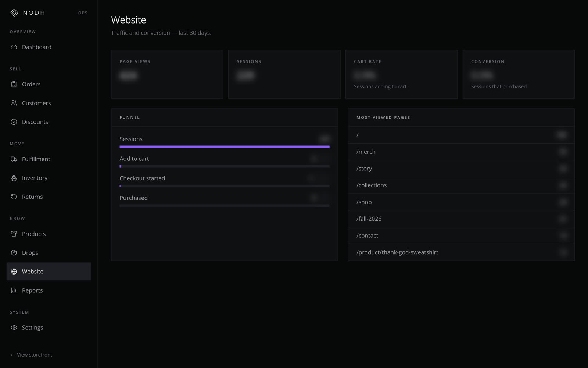Screen dimensions: 588x368
Task: Click the View storefront link
Action: click(31, 355)
